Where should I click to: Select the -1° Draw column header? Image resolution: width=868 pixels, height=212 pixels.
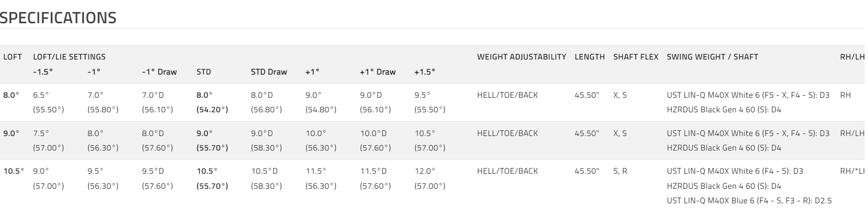pyautogui.click(x=159, y=72)
